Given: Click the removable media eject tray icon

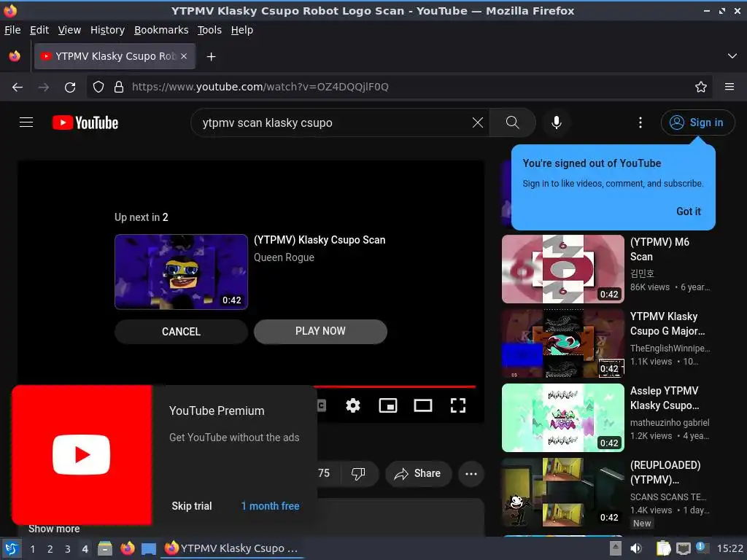Looking at the screenshot, I should click(616, 548).
